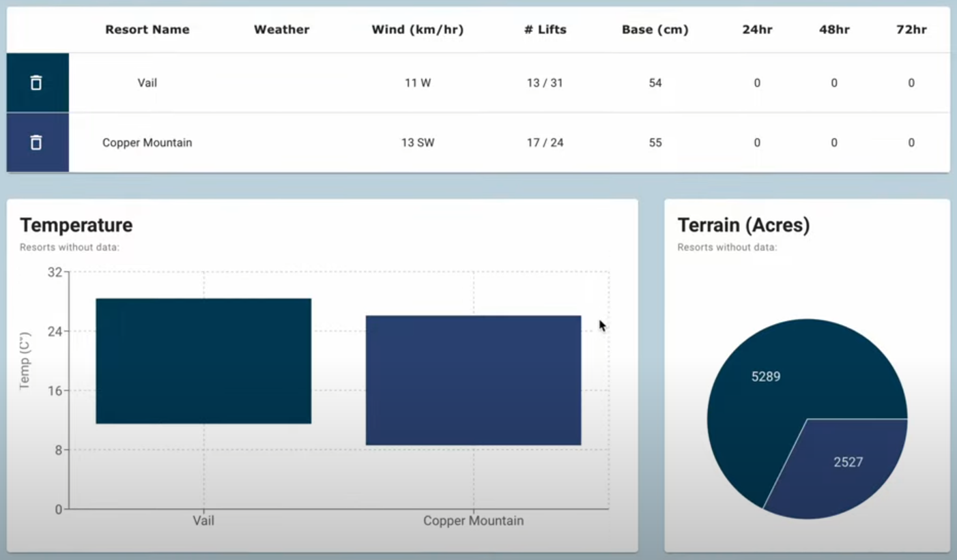Click the Resort Name column header

point(147,29)
